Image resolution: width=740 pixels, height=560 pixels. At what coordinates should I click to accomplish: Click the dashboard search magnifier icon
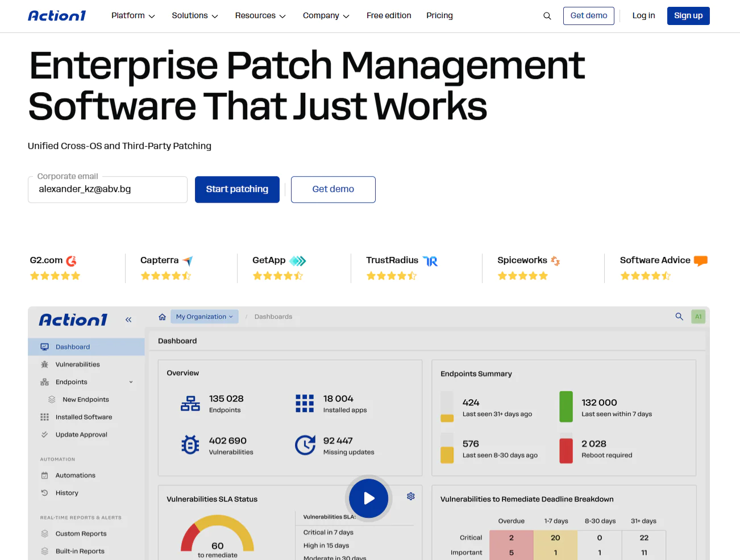679,317
